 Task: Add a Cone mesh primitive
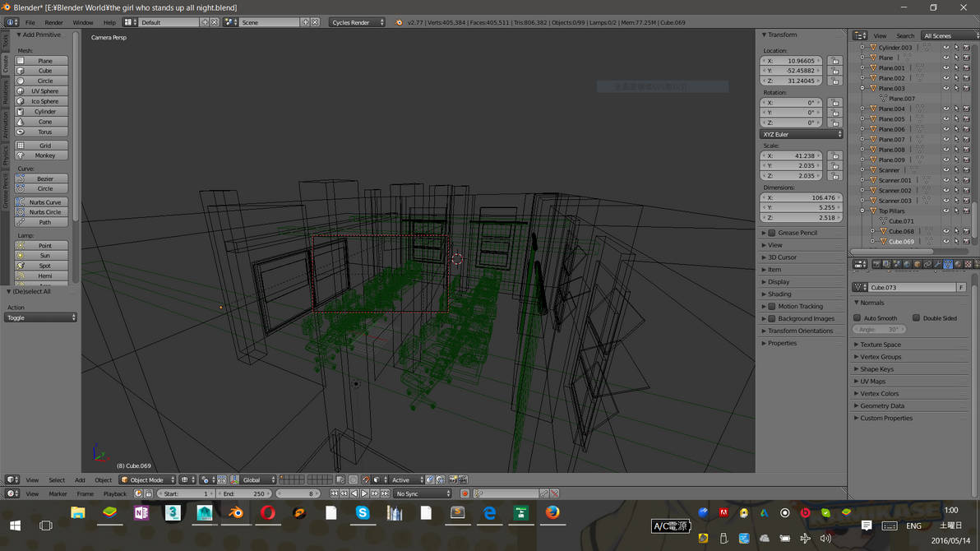coord(41,122)
